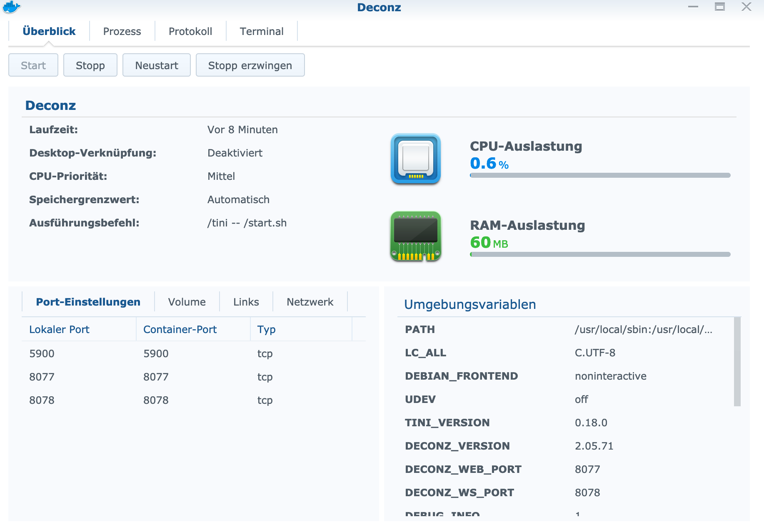Minimize the Deconz window
Viewport: 764px width, 532px height.
[693, 7]
